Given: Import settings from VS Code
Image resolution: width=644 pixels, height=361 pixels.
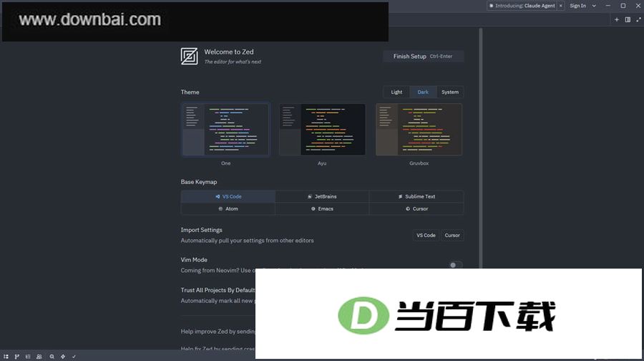Looking at the screenshot, I should tap(426, 235).
